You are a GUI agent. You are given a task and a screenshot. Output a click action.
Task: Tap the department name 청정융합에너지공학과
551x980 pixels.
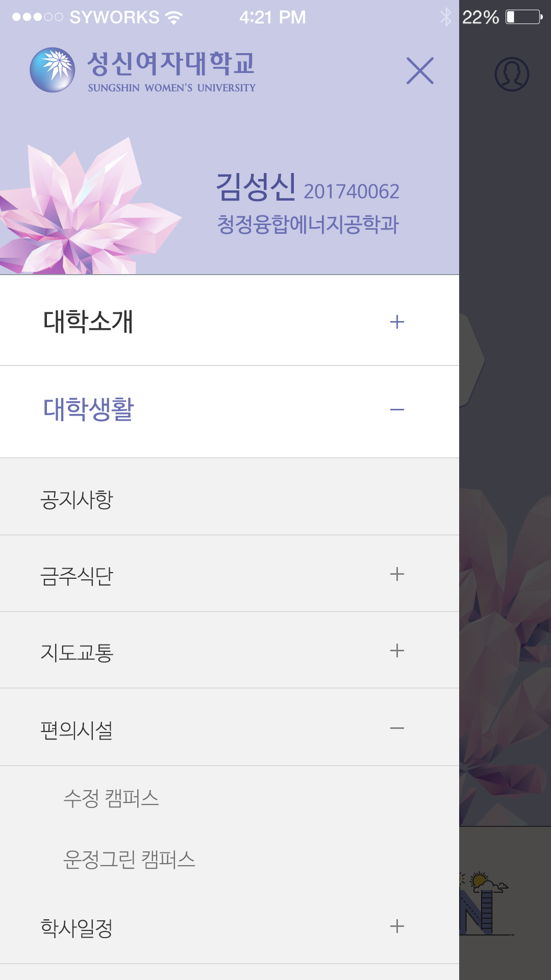(x=308, y=225)
